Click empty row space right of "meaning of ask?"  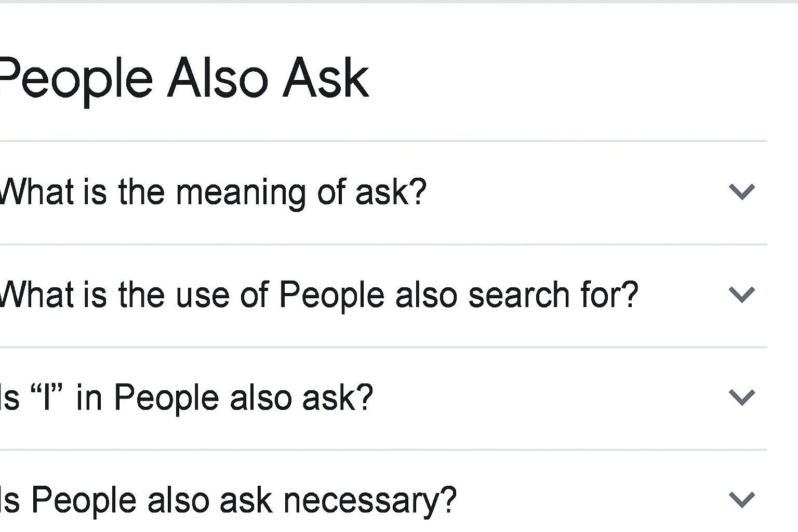(x=571, y=192)
